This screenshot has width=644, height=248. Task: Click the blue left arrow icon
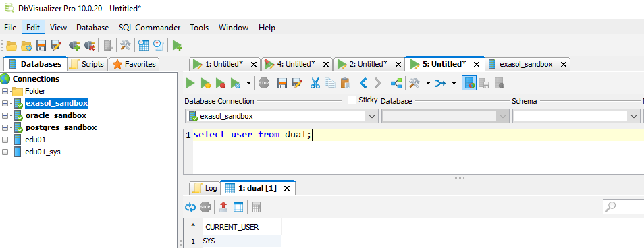(363, 83)
